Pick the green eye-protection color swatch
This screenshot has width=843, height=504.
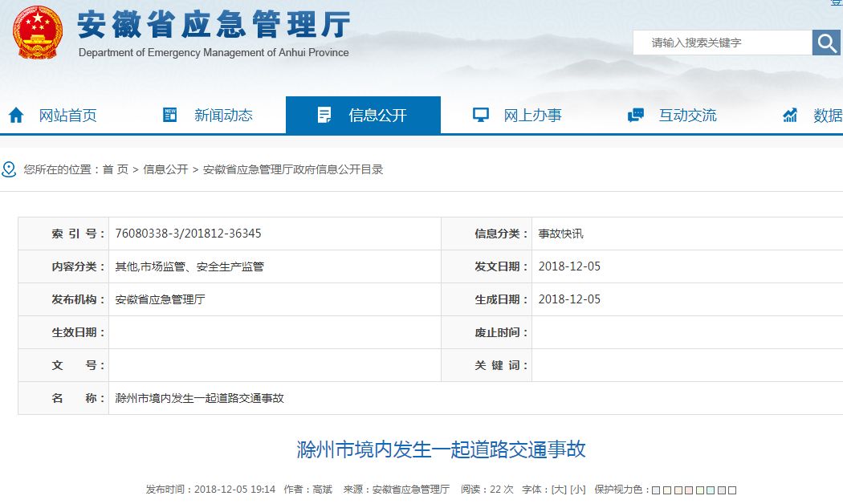[699, 490]
